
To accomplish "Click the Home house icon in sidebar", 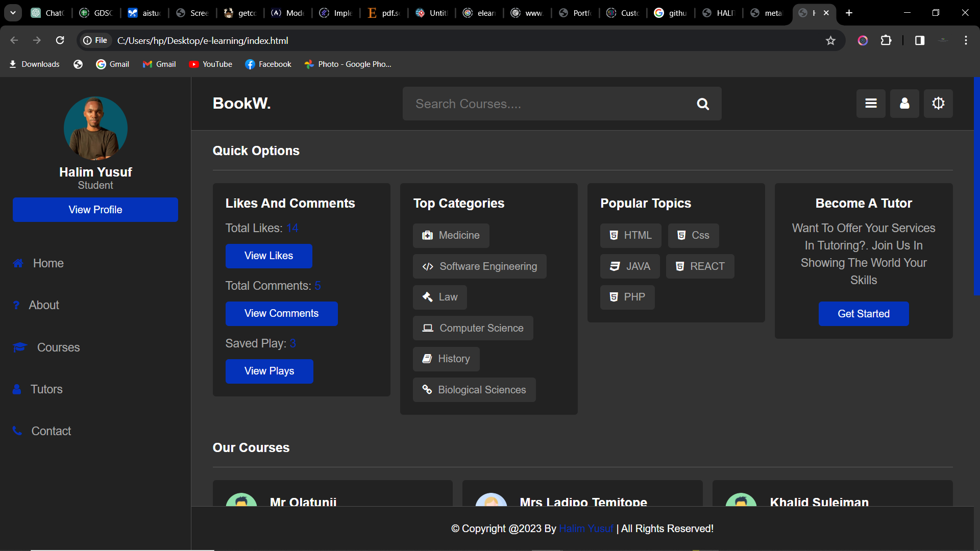I will pyautogui.click(x=18, y=263).
